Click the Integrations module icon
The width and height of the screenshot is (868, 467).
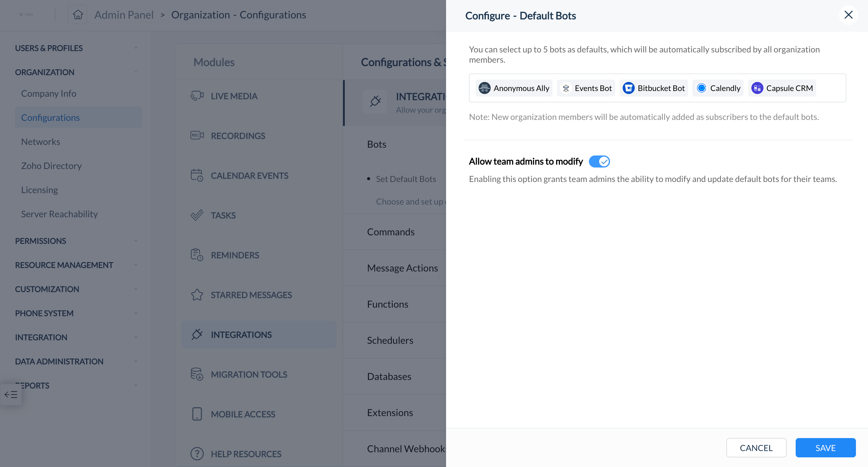click(x=197, y=334)
